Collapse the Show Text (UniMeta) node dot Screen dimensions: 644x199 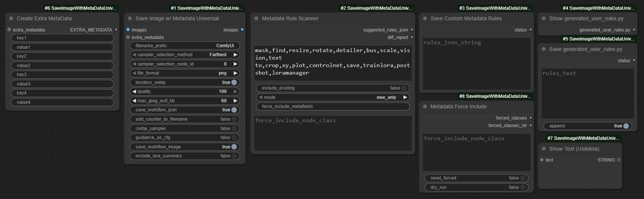544,149
